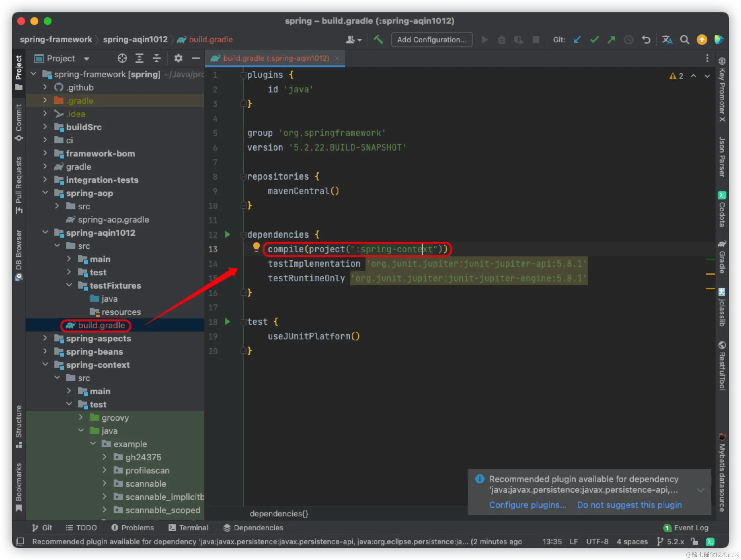Click the Build project hammer icon
Viewport: 741px width, 560px height.
pyautogui.click(x=378, y=40)
